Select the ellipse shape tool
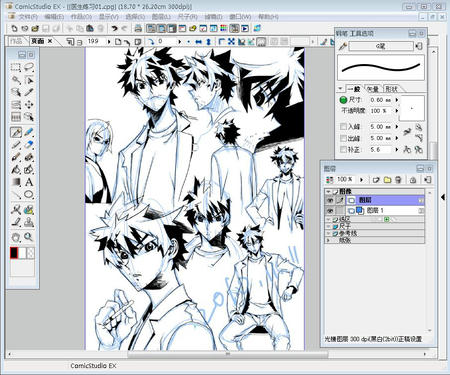The width and height of the screenshot is (450, 375). tap(29, 194)
